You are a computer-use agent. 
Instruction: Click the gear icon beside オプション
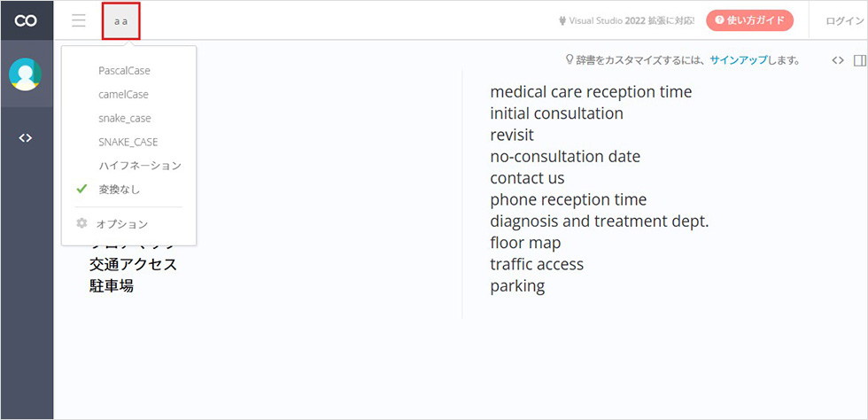click(81, 223)
